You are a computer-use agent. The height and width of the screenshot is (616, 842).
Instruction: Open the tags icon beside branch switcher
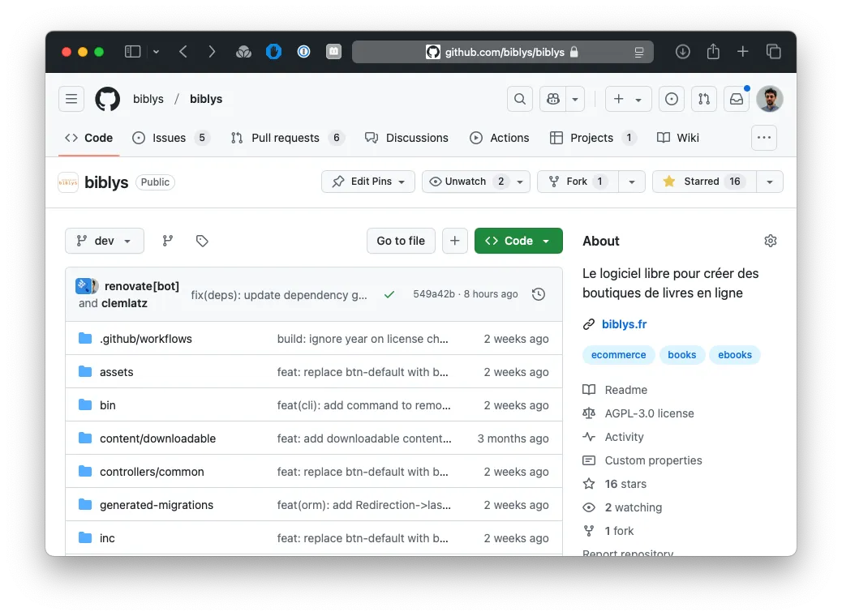(x=200, y=241)
